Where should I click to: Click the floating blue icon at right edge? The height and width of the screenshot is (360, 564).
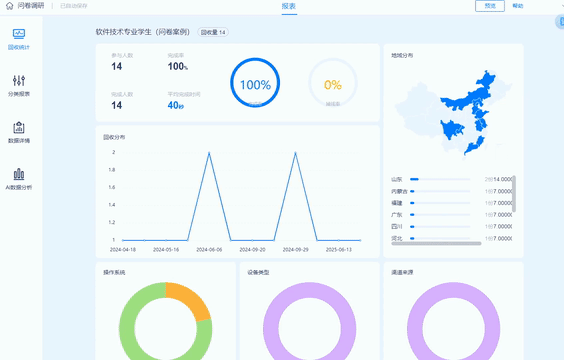point(560,22)
